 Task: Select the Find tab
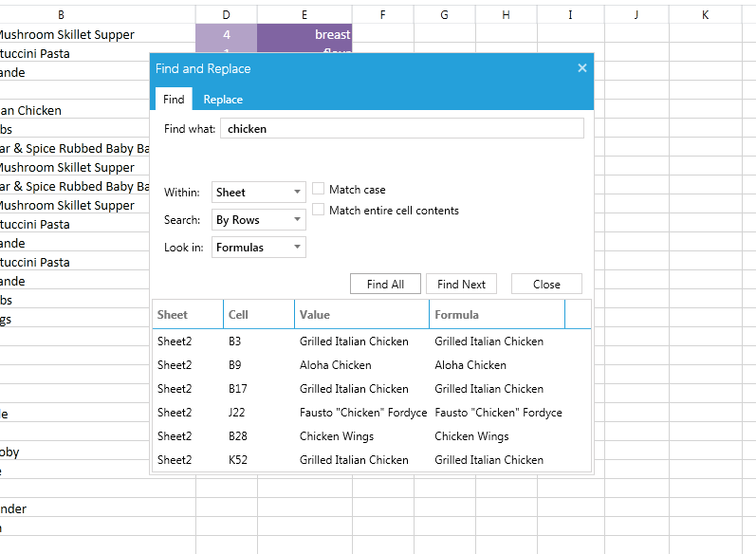click(x=174, y=100)
